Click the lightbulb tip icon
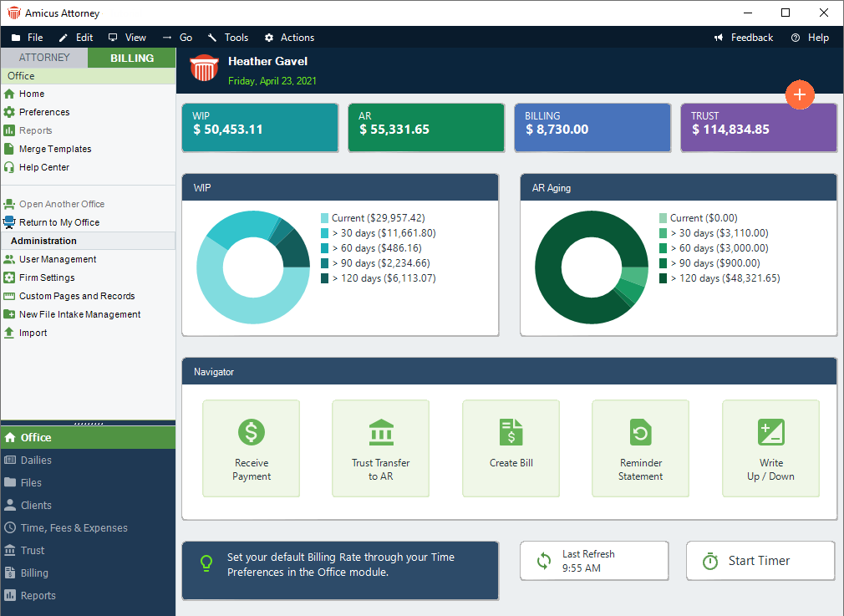Viewport: 844px width, 616px height. (206, 563)
